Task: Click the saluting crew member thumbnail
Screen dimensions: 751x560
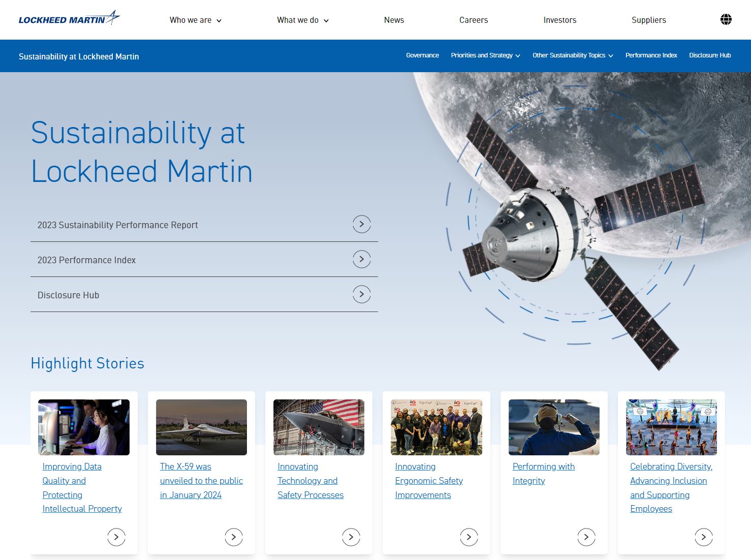Action: click(x=554, y=427)
